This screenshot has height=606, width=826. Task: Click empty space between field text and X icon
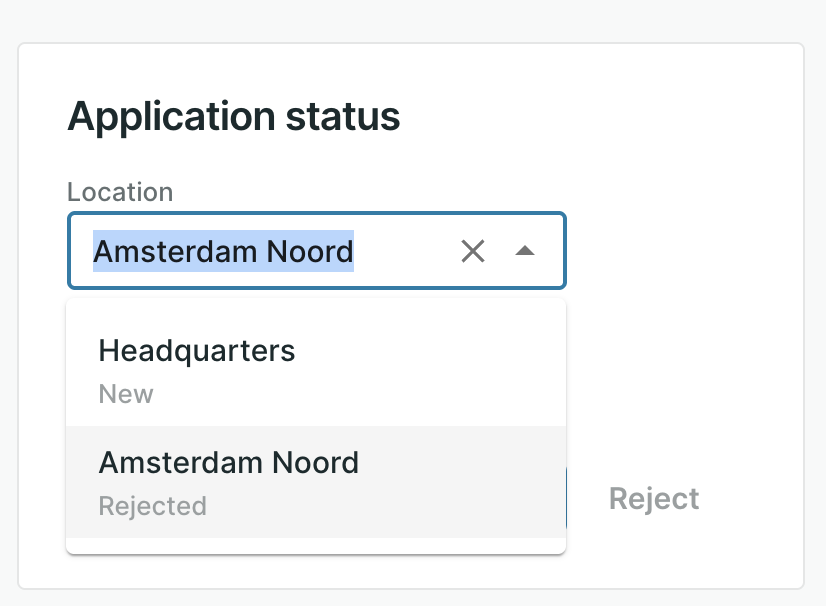pyautogui.click(x=405, y=251)
